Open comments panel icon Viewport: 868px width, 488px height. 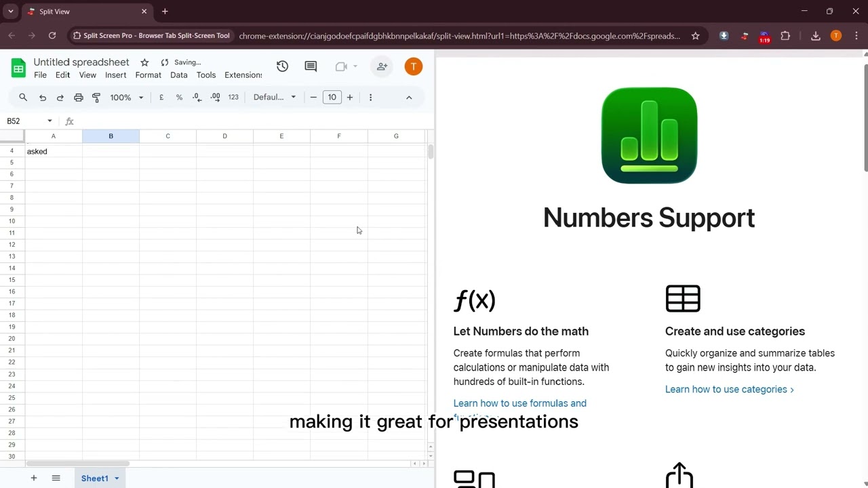click(x=311, y=66)
